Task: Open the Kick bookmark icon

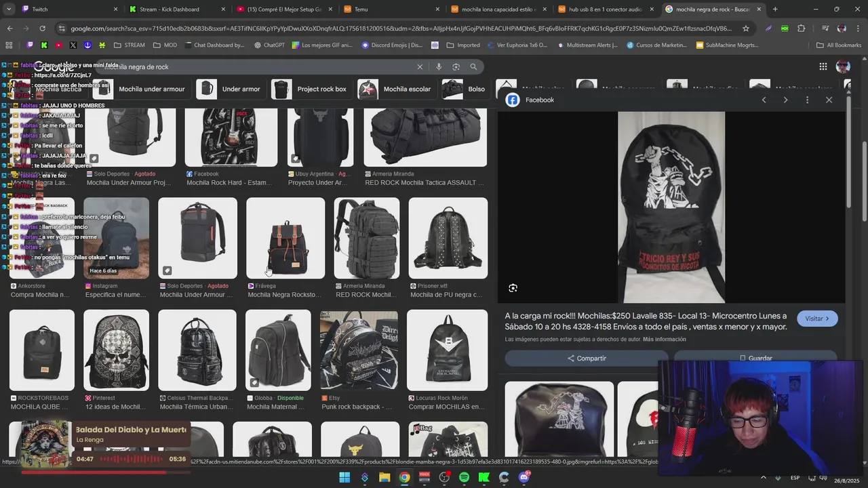Action: click(44, 45)
